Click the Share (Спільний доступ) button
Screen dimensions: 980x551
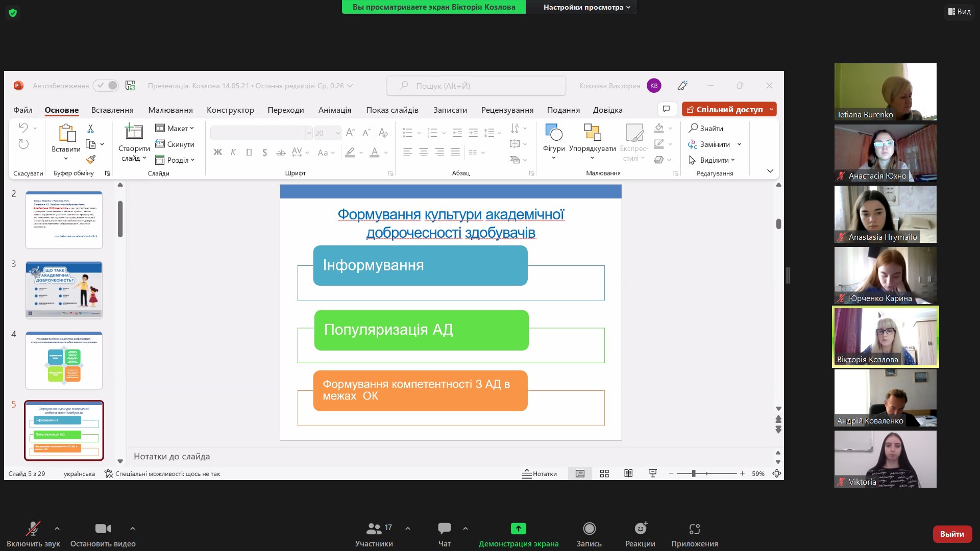[724, 109]
